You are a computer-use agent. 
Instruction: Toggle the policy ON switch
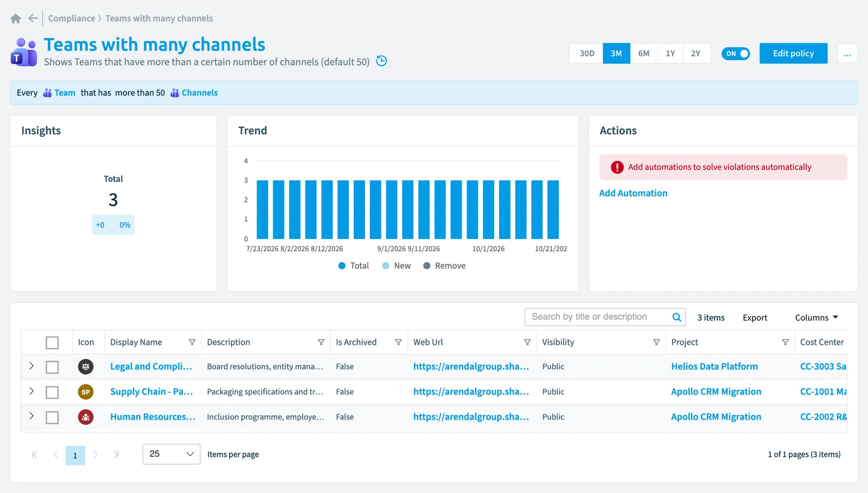tap(736, 54)
